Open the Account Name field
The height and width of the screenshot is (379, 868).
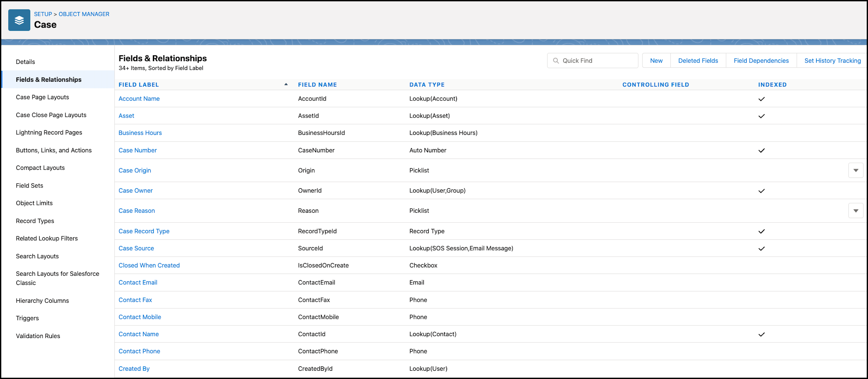139,98
